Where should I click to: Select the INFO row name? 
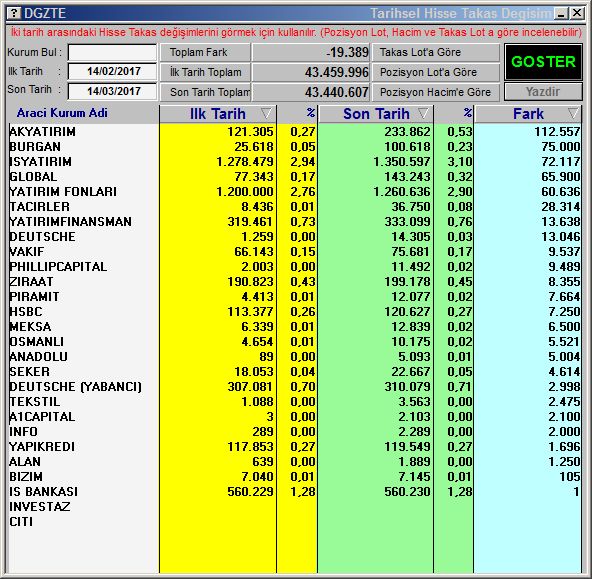[23, 432]
